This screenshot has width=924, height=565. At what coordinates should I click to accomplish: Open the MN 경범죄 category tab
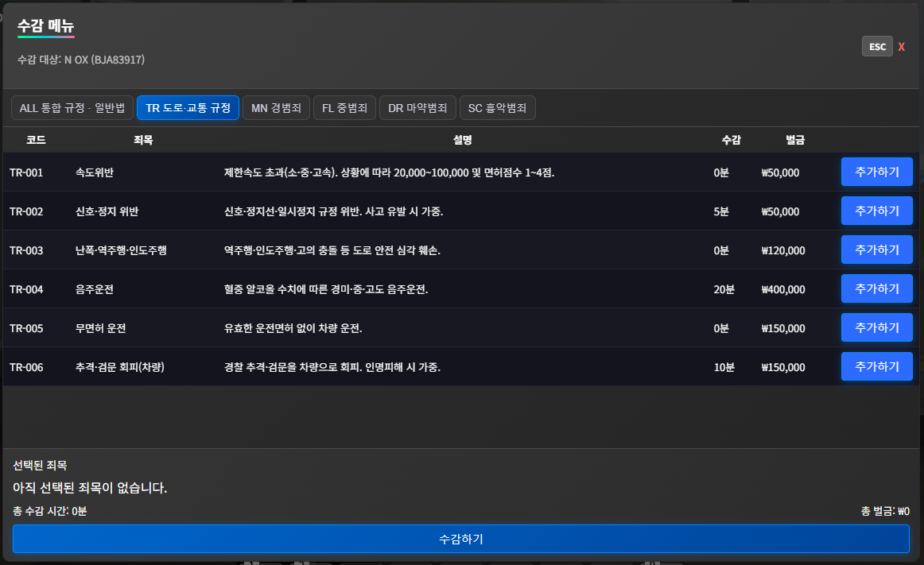[276, 107]
